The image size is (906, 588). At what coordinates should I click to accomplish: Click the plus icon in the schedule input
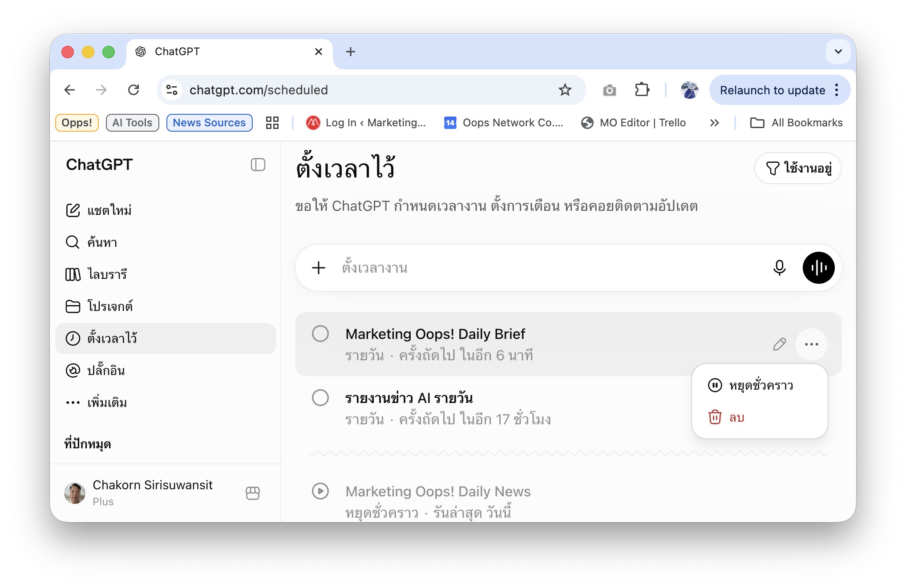click(x=319, y=268)
